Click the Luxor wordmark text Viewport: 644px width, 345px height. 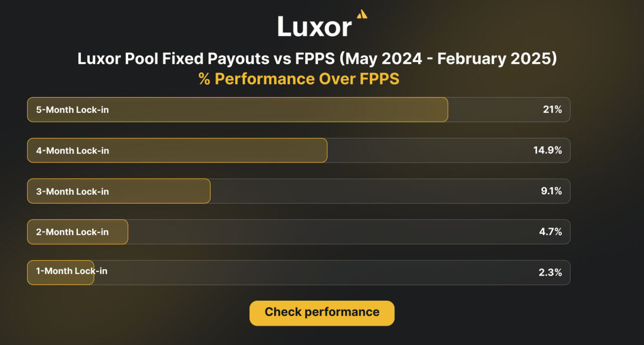(315, 26)
